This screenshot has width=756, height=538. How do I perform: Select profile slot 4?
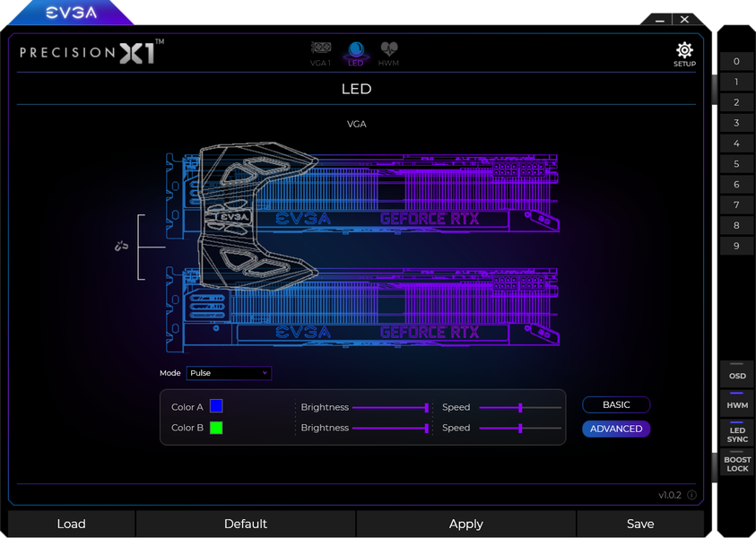click(x=736, y=143)
